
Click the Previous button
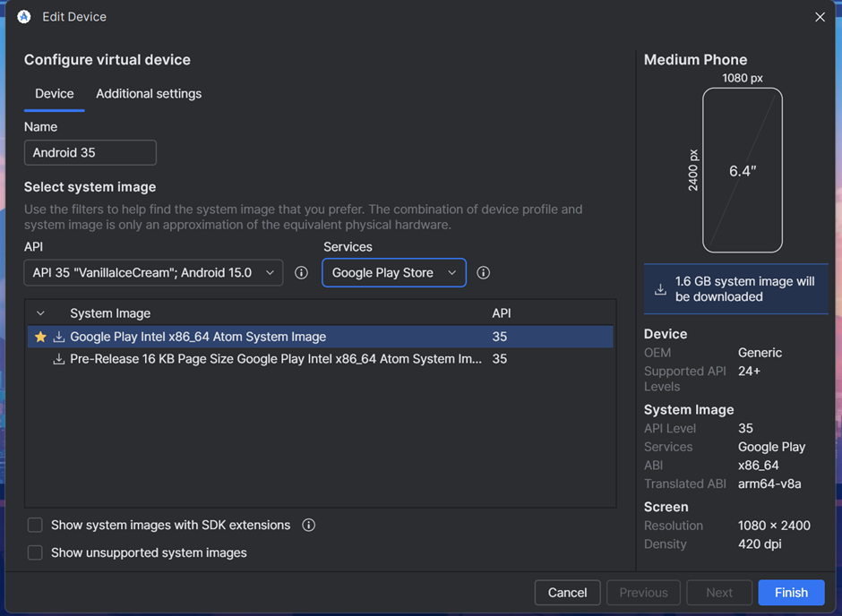tap(643, 593)
